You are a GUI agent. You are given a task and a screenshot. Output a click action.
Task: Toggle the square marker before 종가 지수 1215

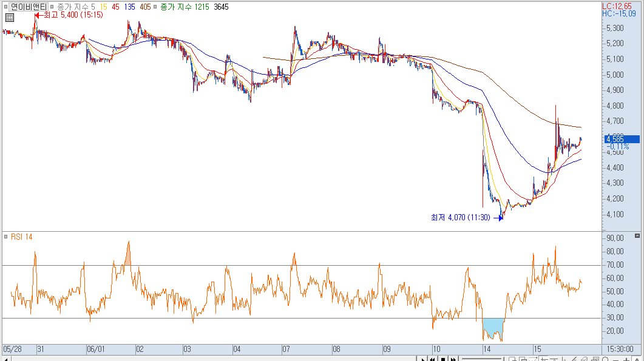click(155, 7)
